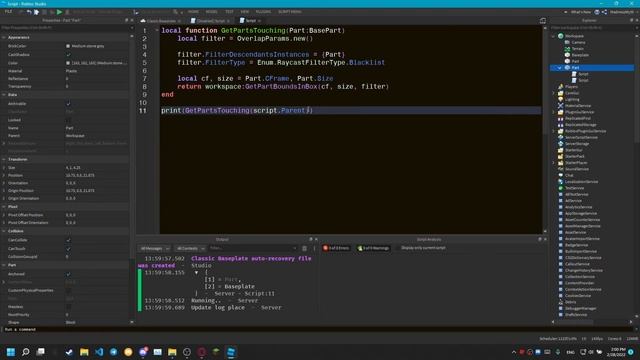Open the FILE menu
Screen dimensions: 640x360
pos(8,12)
